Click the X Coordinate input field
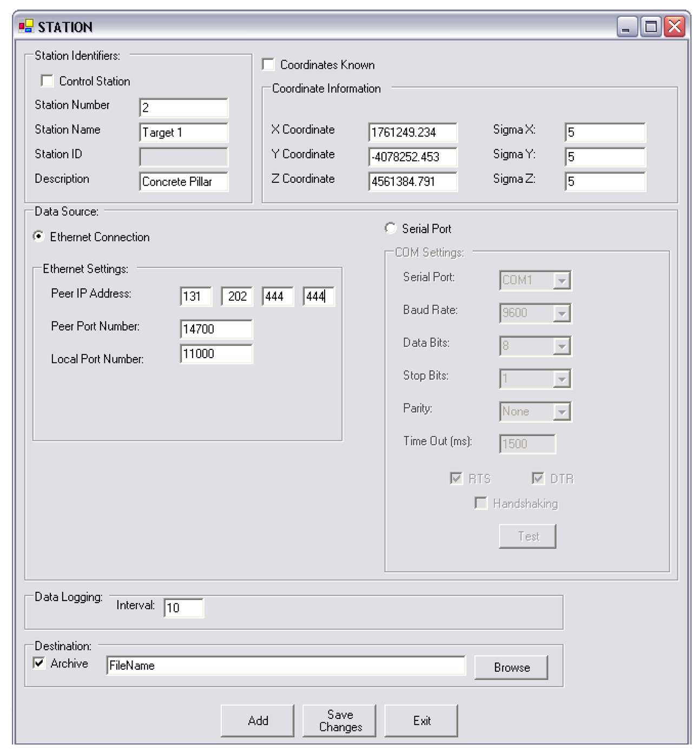700x753 pixels. pyautogui.click(x=413, y=132)
